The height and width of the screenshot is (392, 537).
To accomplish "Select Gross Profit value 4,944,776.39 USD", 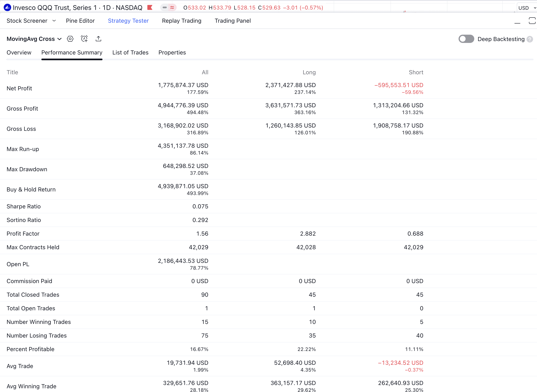I will coord(183,105).
